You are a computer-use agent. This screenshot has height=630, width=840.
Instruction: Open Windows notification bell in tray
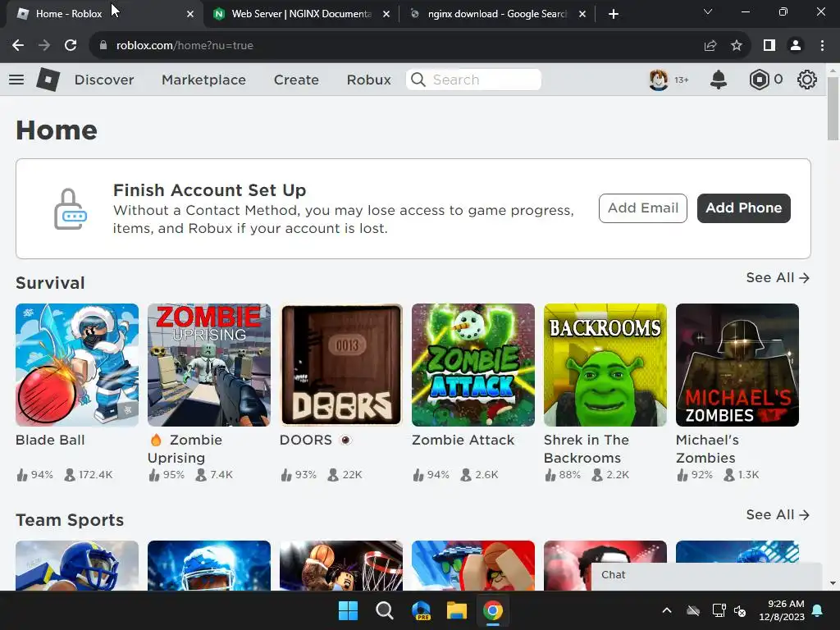click(818, 610)
